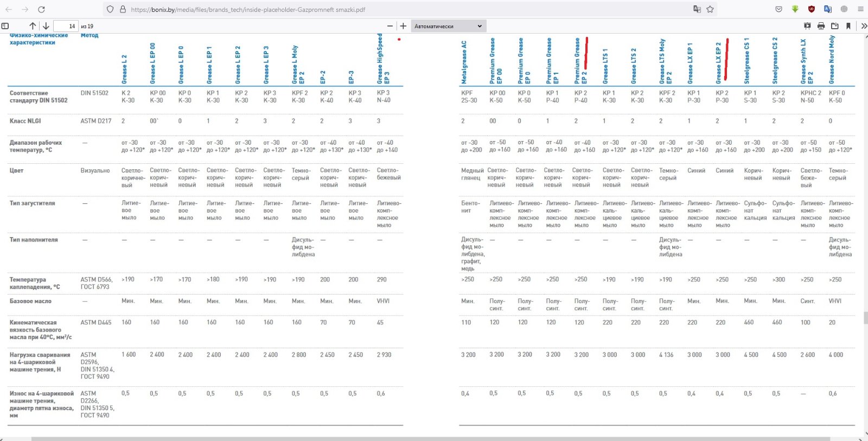The image size is (868, 441).
Task: Click the horizontal scrollbar at the bottom
Action: [x=431, y=439]
